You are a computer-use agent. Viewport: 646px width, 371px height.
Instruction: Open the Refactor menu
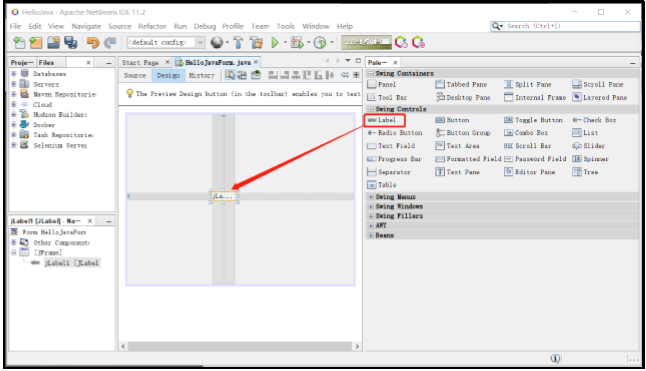coord(152,26)
